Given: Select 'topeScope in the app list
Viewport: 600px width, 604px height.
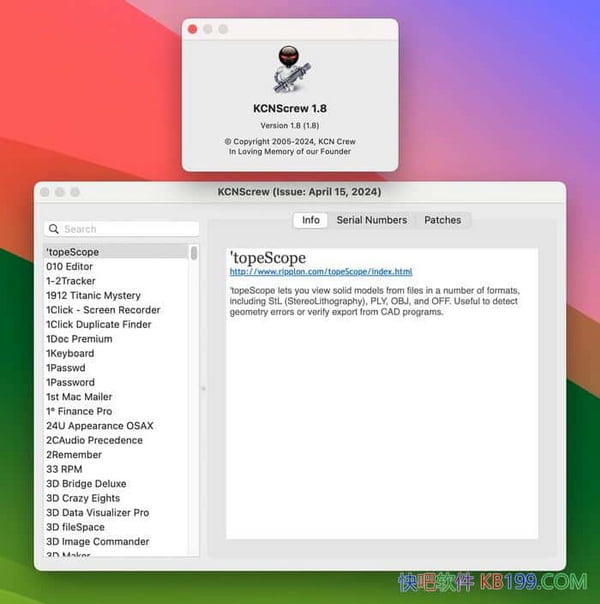Looking at the screenshot, I should pos(73,252).
